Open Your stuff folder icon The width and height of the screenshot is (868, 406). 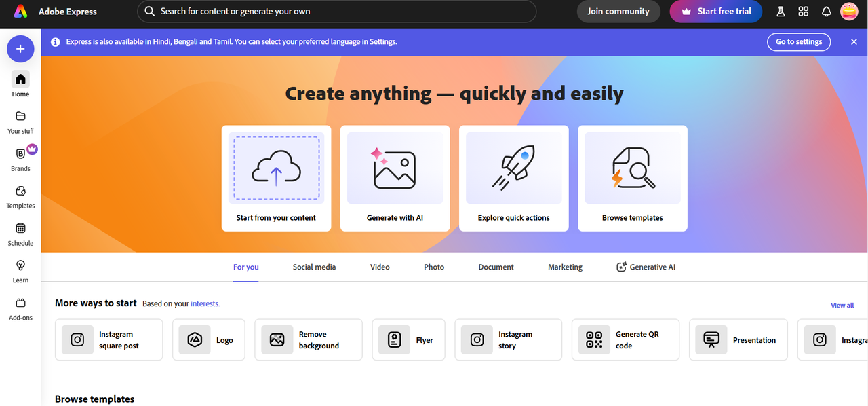20,116
